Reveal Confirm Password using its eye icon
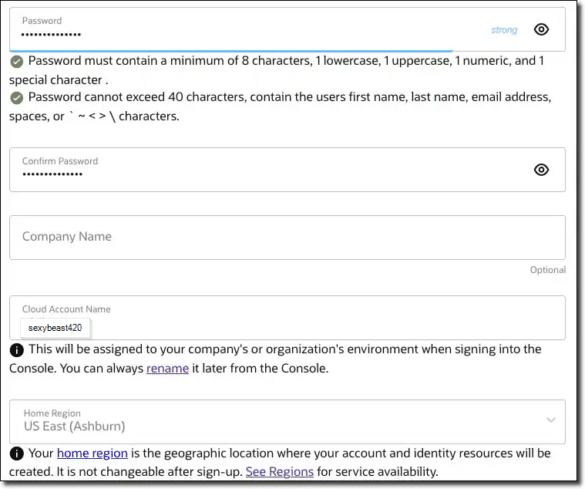 541,170
